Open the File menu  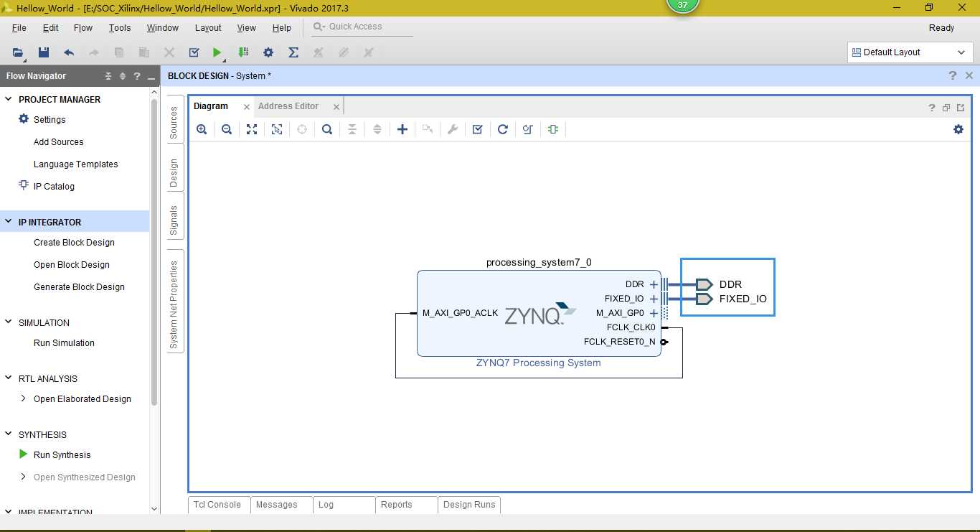coord(19,28)
